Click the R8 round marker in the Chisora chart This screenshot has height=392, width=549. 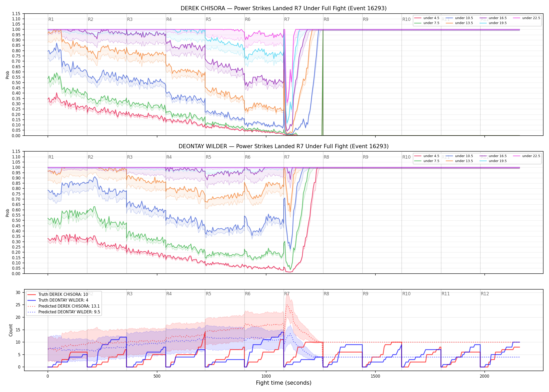[x=326, y=19]
